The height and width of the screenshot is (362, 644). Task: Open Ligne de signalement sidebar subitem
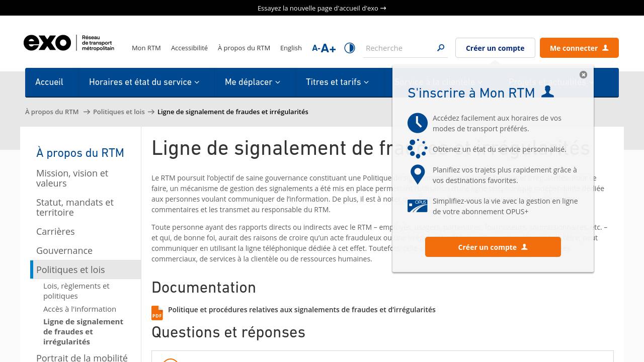coord(83,331)
